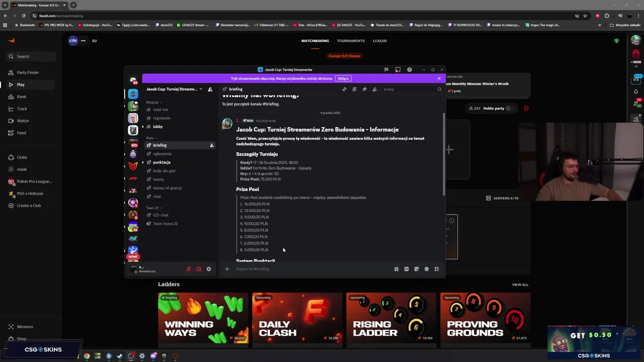Viewport: 644px width, 362px height.
Task: Select LEAGUE tab in FACEIT
Action: (380, 41)
